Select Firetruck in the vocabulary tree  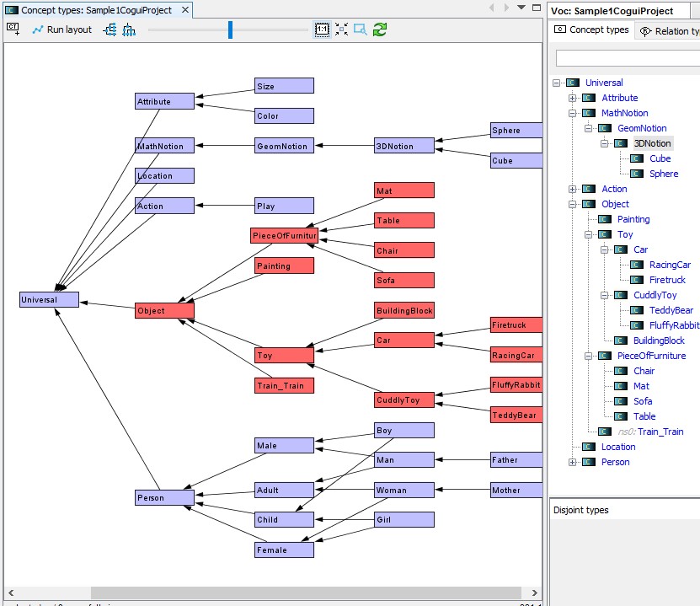pyautogui.click(x=667, y=280)
